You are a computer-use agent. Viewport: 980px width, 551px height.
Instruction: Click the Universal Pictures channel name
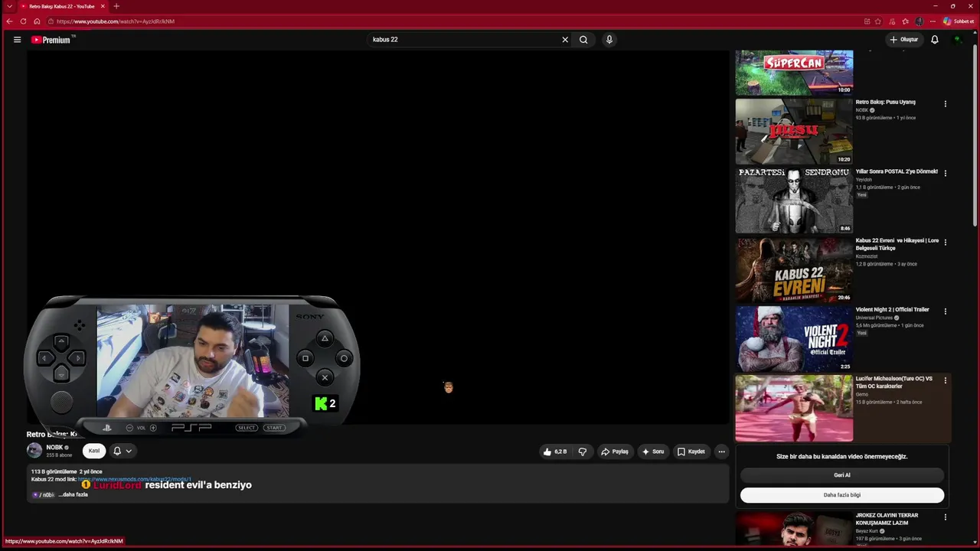pyautogui.click(x=874, y=318)
